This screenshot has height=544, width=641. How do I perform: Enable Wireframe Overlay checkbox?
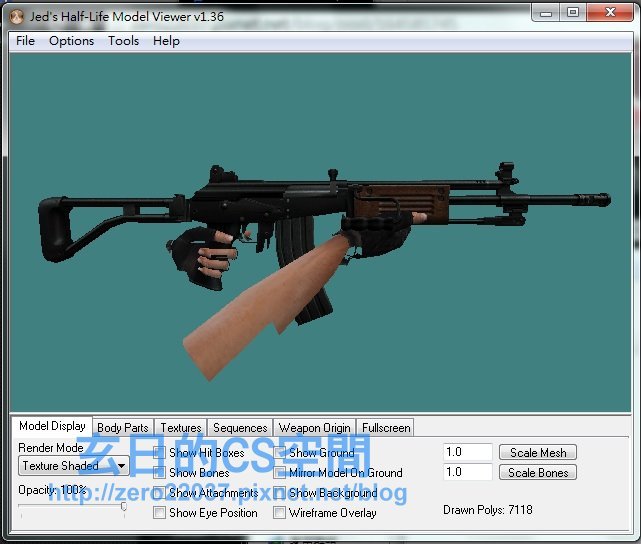tap(280, 513)
